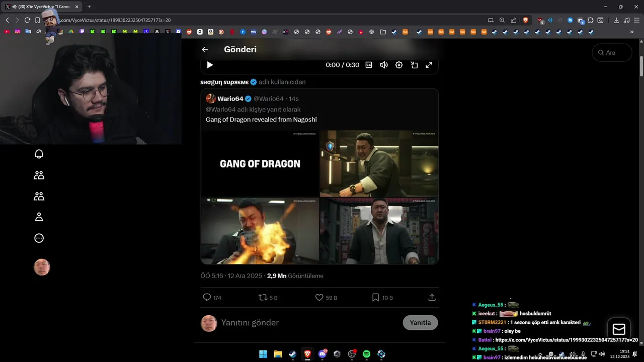Image resolution: width=644 pixels, height=362 pixels.
Task: Open the X profile person icon
Action: pyautogui.click(x=39, y=217)
